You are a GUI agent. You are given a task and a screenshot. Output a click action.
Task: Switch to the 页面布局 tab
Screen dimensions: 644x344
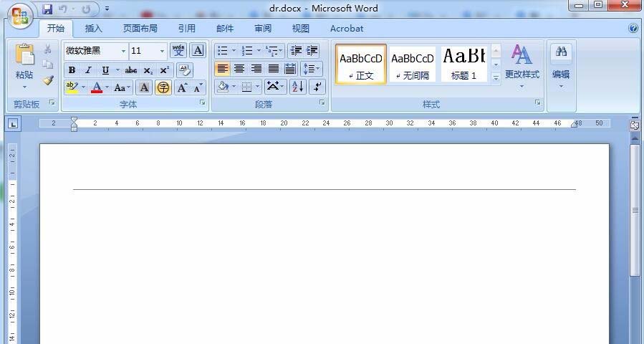point(140,29)
